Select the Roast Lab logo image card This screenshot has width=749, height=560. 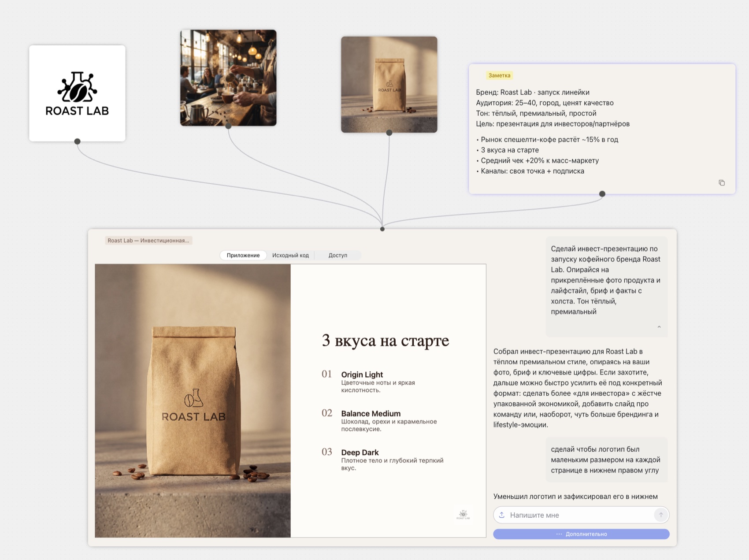[77, 93]
